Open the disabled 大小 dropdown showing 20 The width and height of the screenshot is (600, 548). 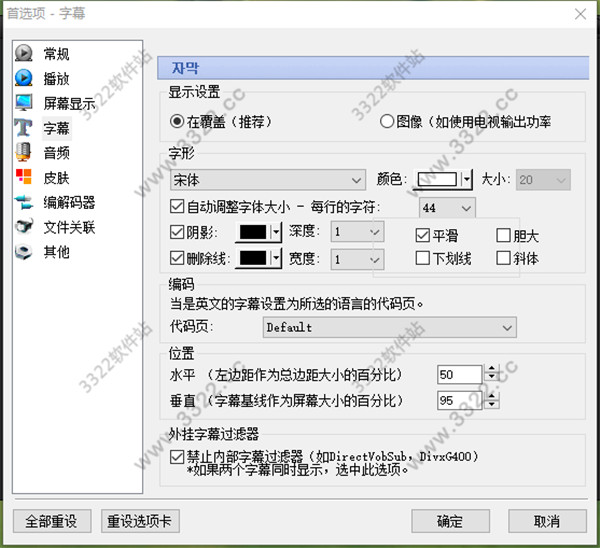tap(543, 180)
